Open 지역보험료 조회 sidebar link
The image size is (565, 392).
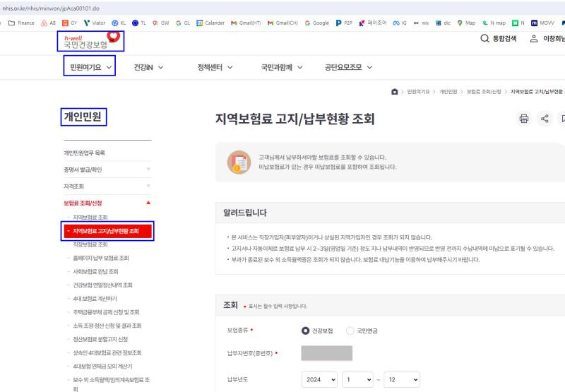click(x=90, y=218)
